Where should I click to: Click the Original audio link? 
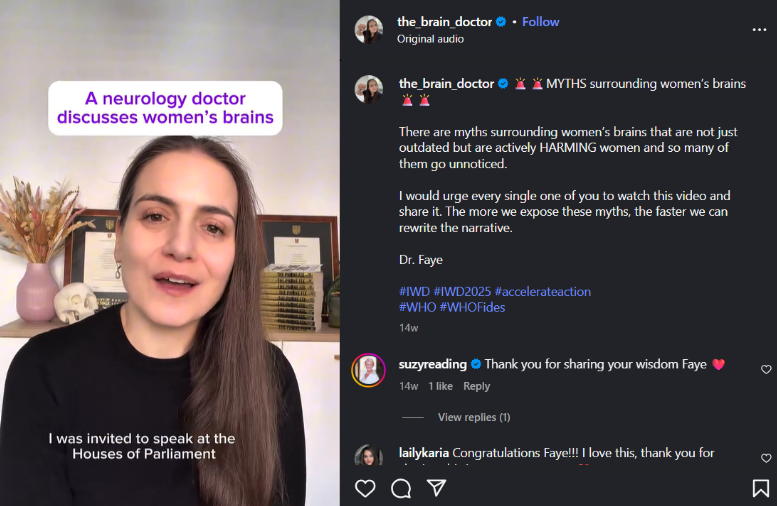[430, 39]
